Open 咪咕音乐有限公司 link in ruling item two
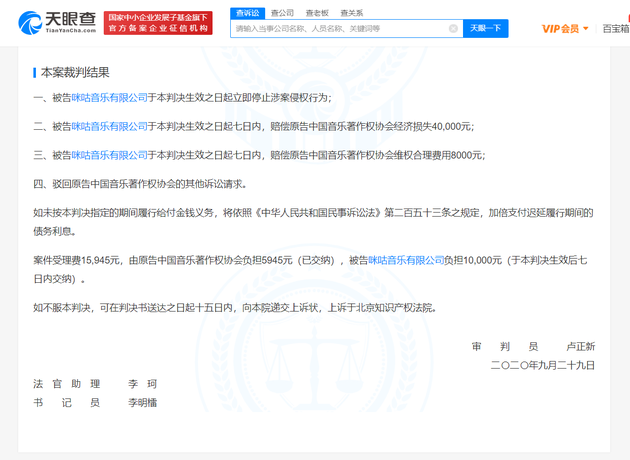 pyautogui.click(x=109, y=126)
